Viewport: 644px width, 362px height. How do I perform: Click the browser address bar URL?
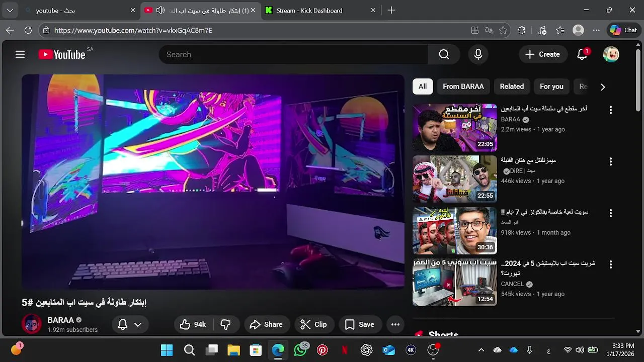click(133, 30)
